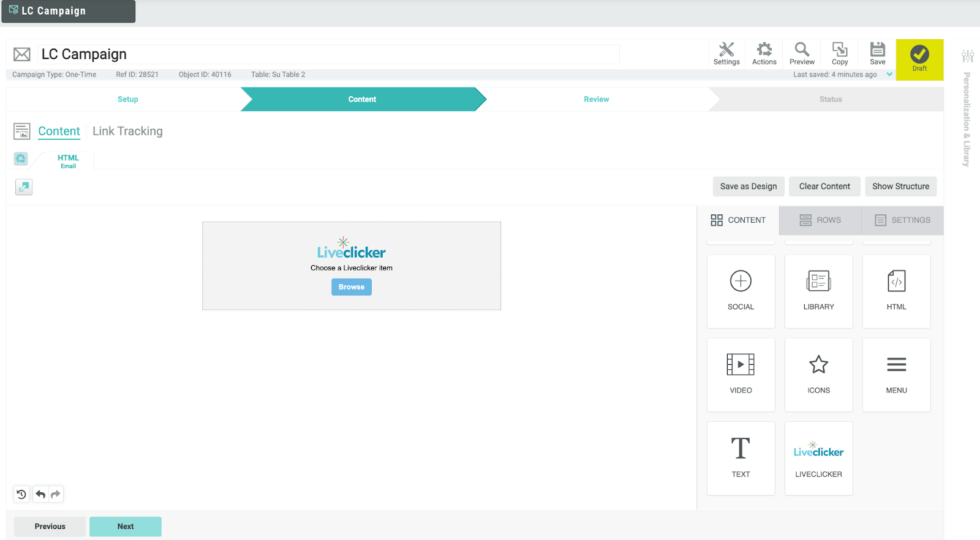Click the Preview magnifier icon
Viewport: 980px width, 540px height.
[x=802, y=54]
